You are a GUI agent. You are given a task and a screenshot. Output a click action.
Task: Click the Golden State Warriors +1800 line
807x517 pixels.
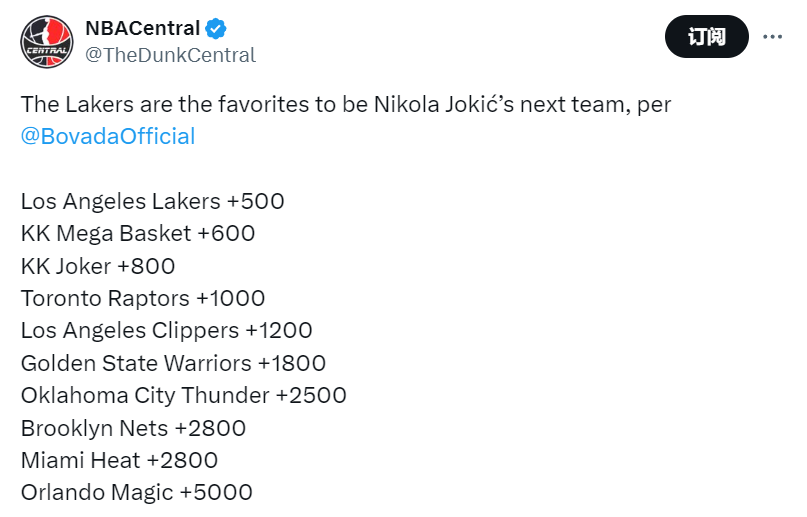(x=173, y=363)
